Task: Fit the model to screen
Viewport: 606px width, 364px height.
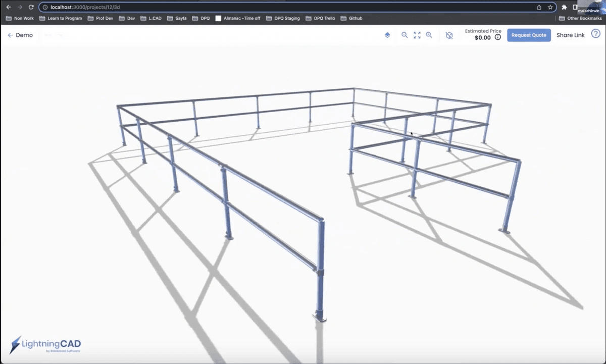Action: click(417, 35)
